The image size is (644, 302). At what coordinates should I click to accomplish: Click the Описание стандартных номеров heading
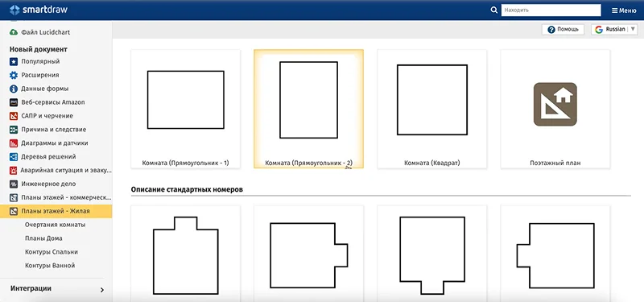[x=187, y=190]
